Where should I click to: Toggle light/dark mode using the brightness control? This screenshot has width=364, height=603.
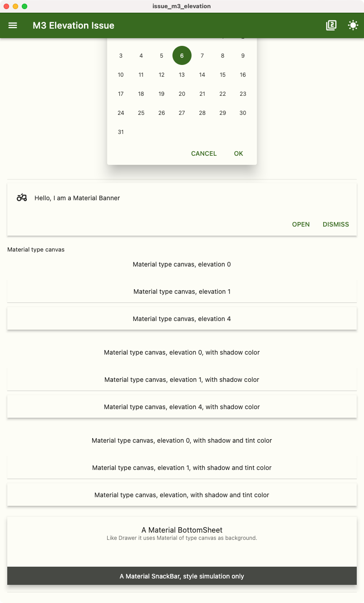click(x=353, y=25)
